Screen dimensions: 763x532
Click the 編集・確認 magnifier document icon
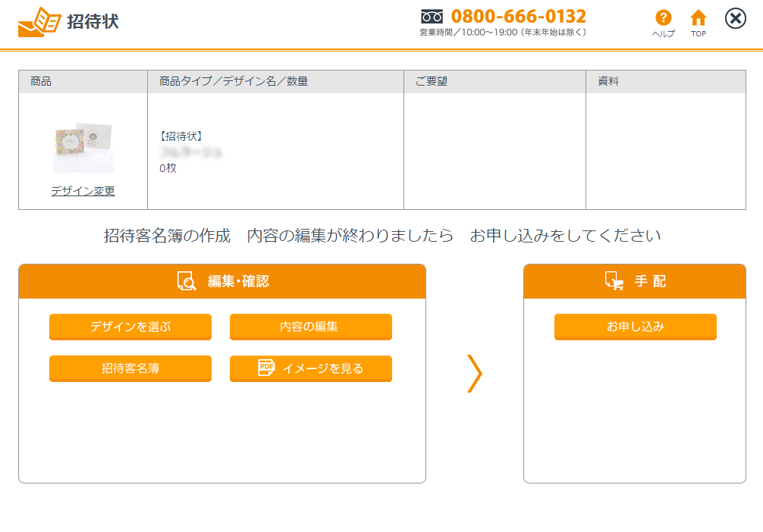pos(187,281)
